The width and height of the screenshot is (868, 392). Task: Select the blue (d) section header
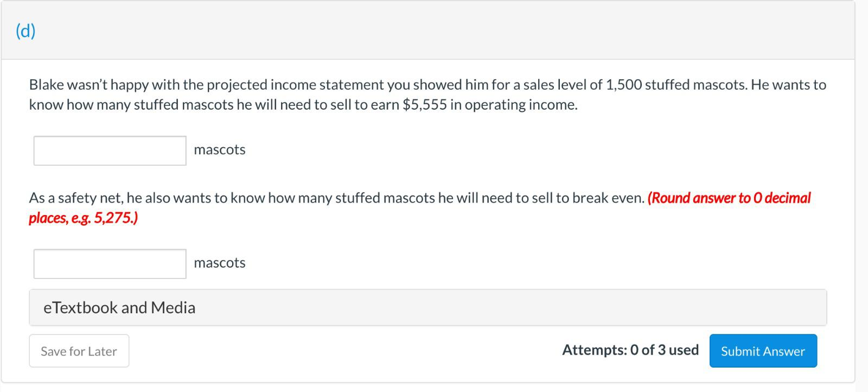point(25,31)
